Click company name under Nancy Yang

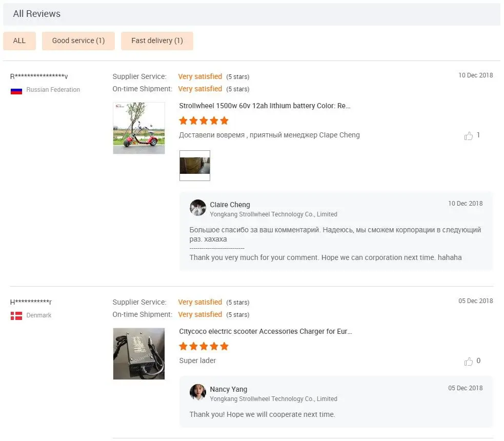coord(273,399)
